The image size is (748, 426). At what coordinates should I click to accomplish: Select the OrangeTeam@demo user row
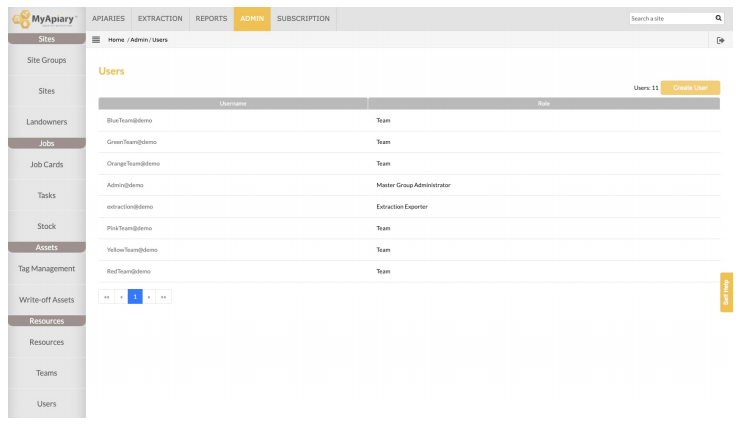pos(409,164)
